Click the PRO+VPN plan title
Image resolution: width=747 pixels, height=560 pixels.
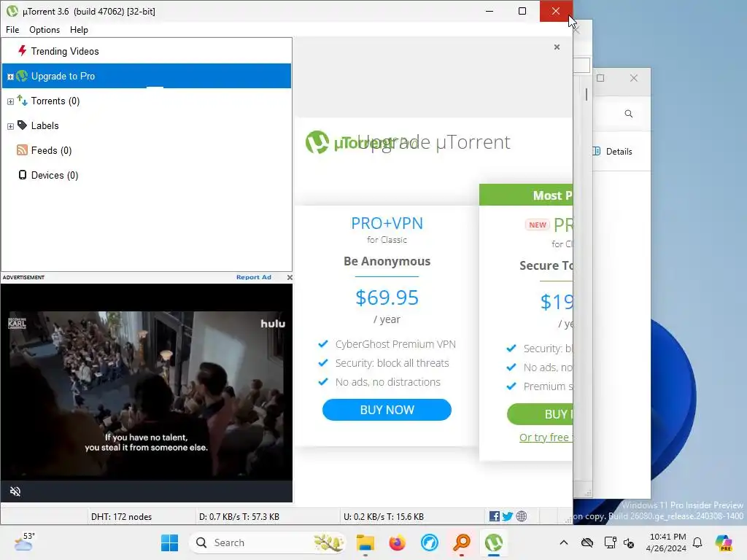point(387,223)
